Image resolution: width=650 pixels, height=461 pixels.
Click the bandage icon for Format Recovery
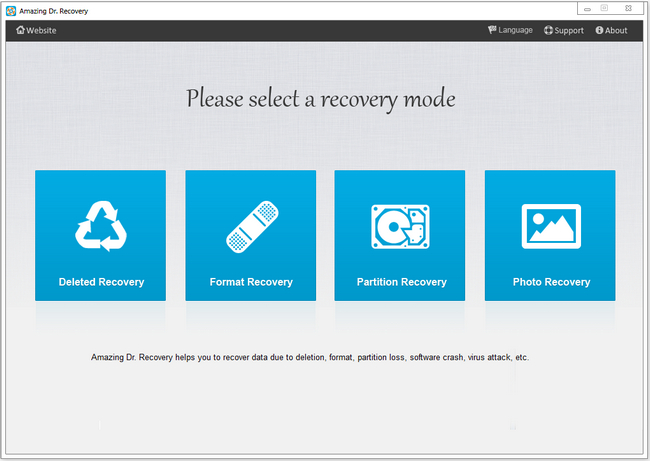tap(251, 226)
